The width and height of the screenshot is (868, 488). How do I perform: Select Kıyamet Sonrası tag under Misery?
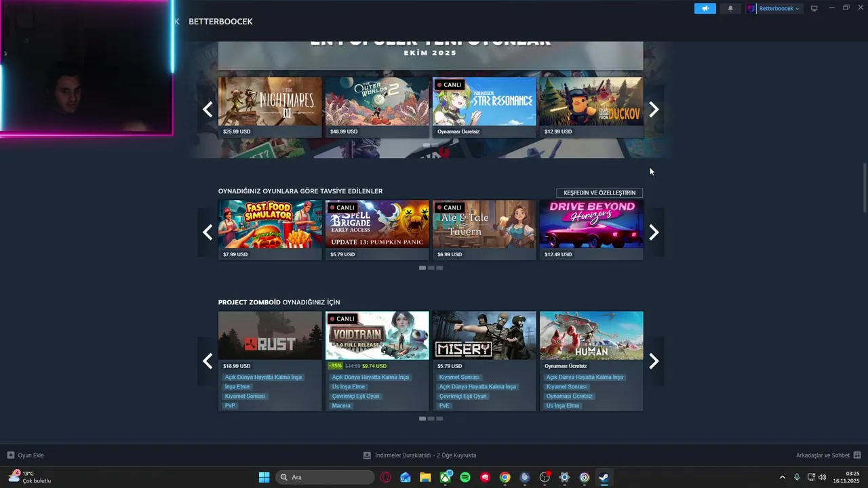459,378
